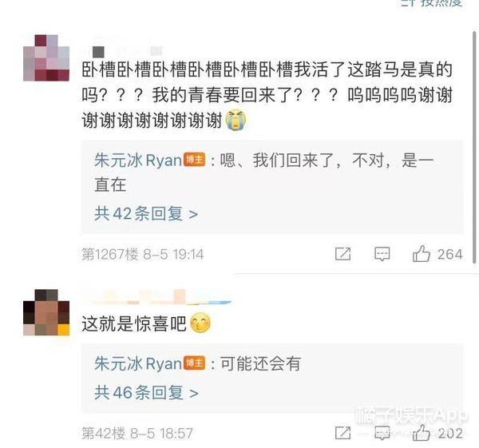
Task: Share the floor 42 comment
Action: (x=342, y=433)
